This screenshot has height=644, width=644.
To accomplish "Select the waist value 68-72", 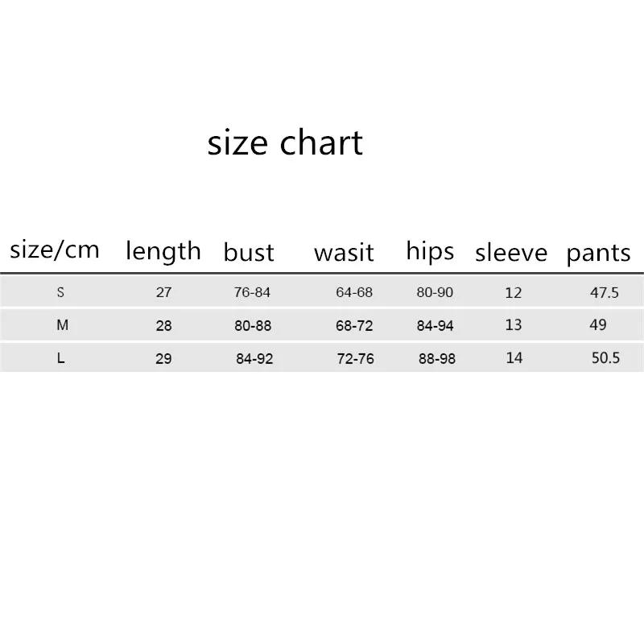I will coord(354,327).
